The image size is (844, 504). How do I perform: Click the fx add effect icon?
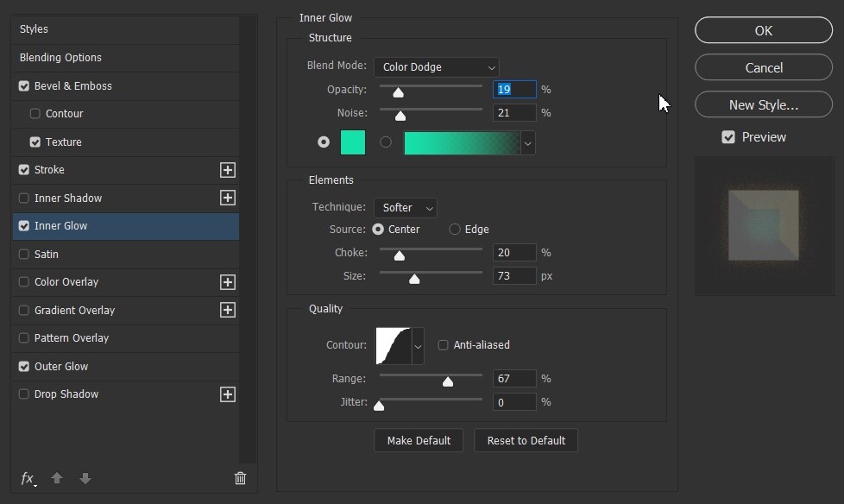[28, 478]
